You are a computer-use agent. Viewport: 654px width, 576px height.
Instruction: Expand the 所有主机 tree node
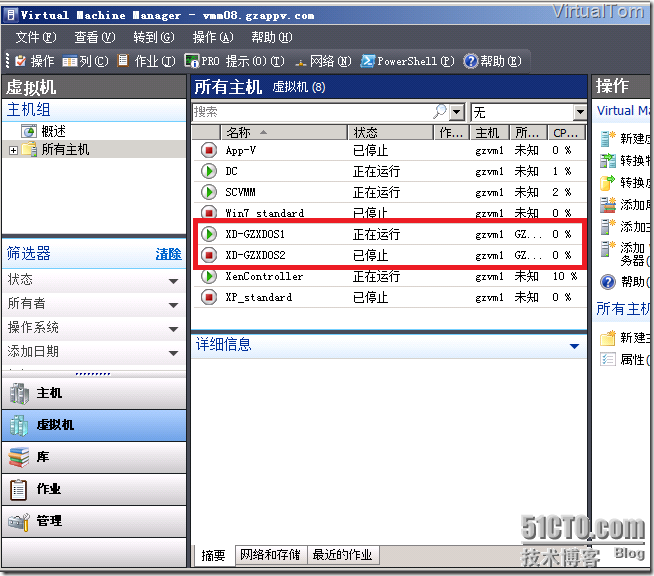click(x=13, y=150)
